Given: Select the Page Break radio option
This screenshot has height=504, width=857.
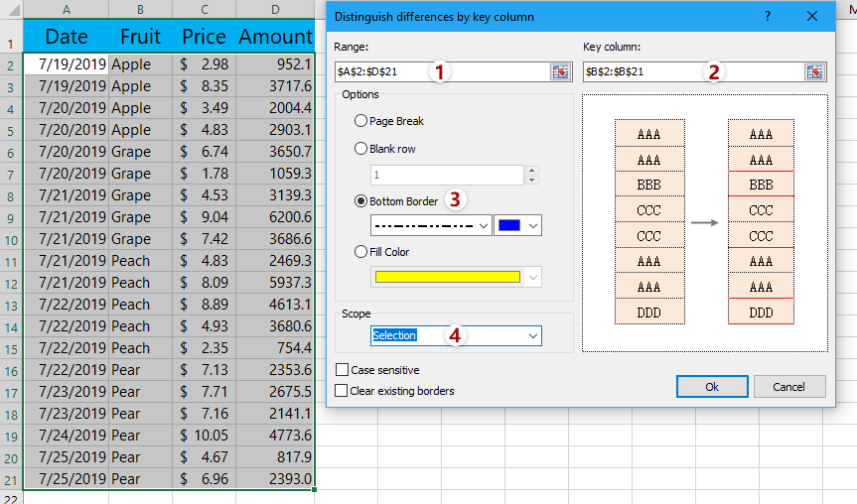Looking at the screenshot, I should [362, 121].
